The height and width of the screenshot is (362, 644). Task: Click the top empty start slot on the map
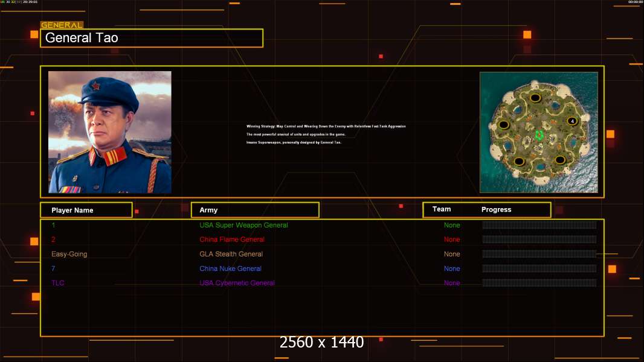535,98
